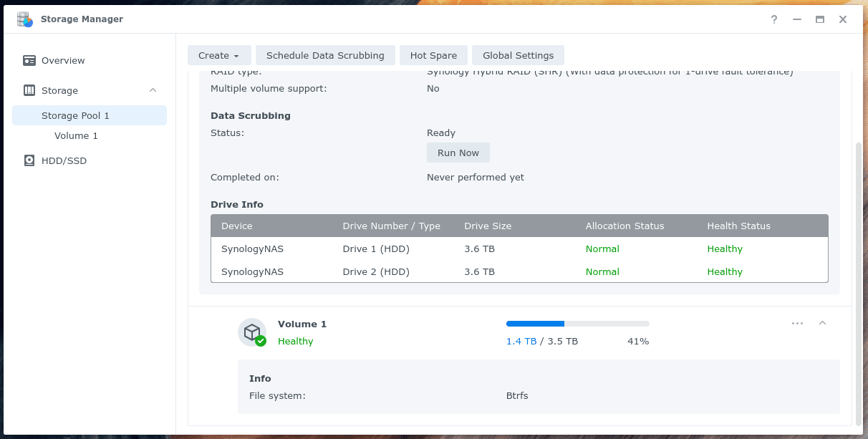Open the Create dropdown menu
The height and width of the screenshot is (439, 868).
click(x=219, y=55)
